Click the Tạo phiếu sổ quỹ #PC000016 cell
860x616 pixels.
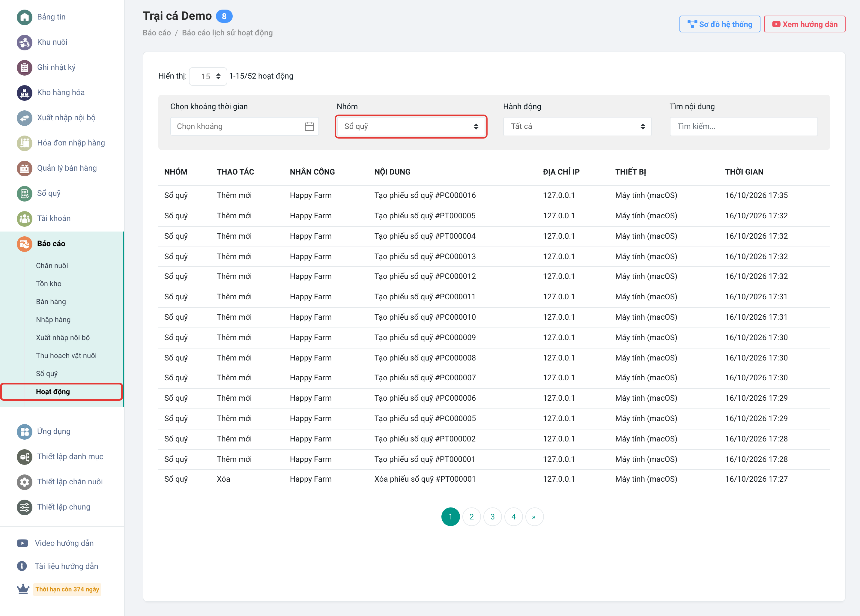point(425,196)
